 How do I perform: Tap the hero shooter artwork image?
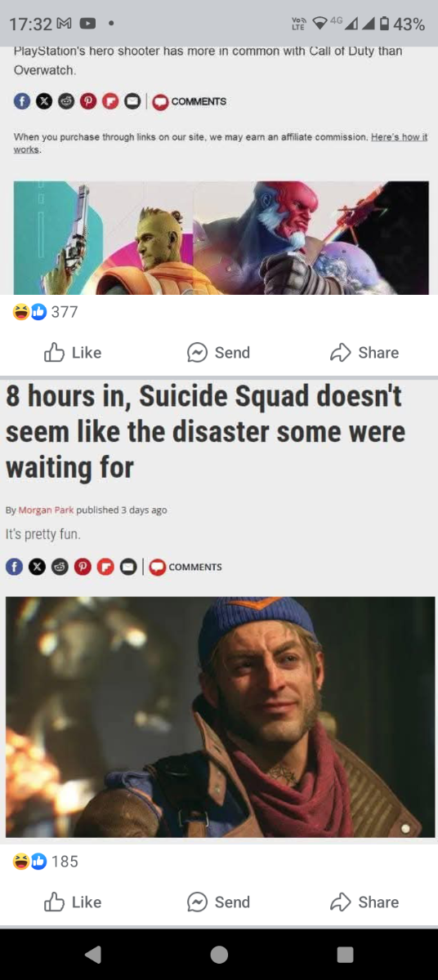221,237
